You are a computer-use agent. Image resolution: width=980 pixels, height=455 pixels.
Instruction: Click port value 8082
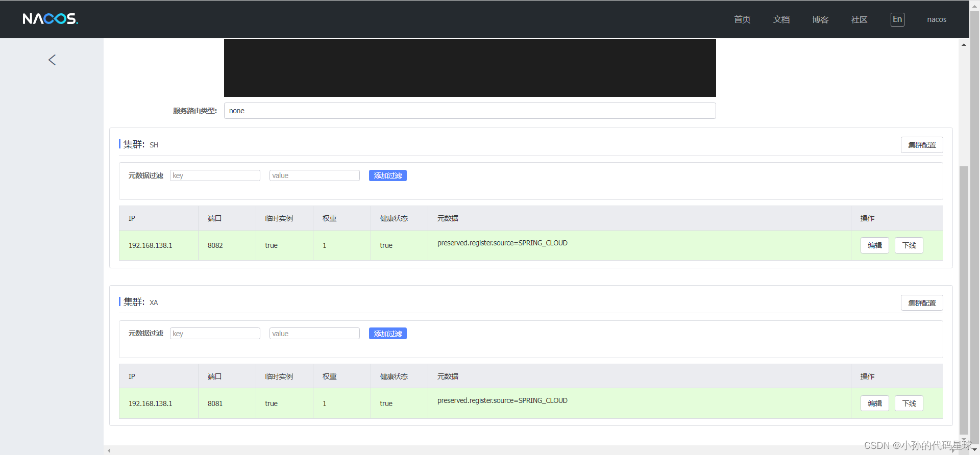tap(215, 245)
